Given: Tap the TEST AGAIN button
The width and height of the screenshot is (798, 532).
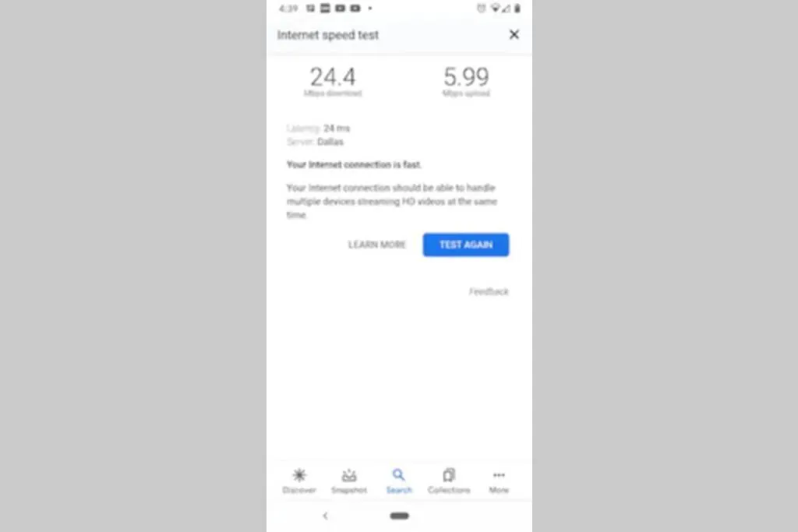Looking at the screenshot, I should pos(466,245).
